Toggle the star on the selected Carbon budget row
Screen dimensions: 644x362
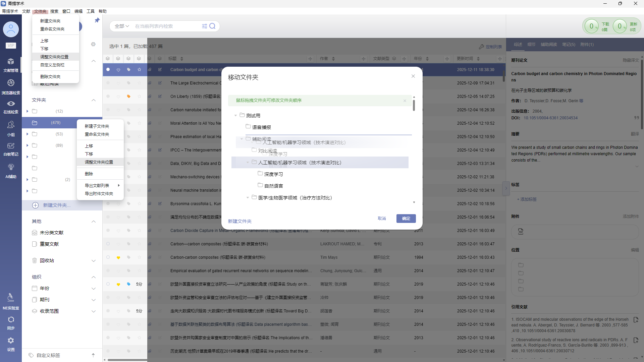click(x=139, y=70)
